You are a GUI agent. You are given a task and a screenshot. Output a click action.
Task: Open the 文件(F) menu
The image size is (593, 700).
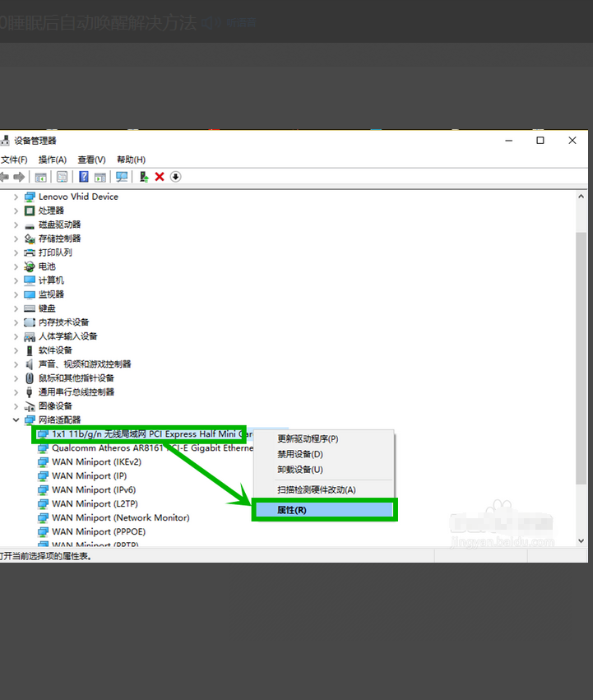click(14, 160)
